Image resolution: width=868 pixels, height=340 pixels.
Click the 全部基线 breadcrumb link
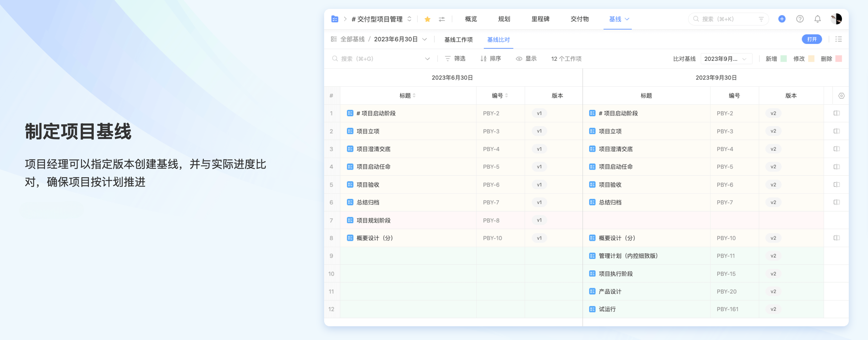(352, 39)
